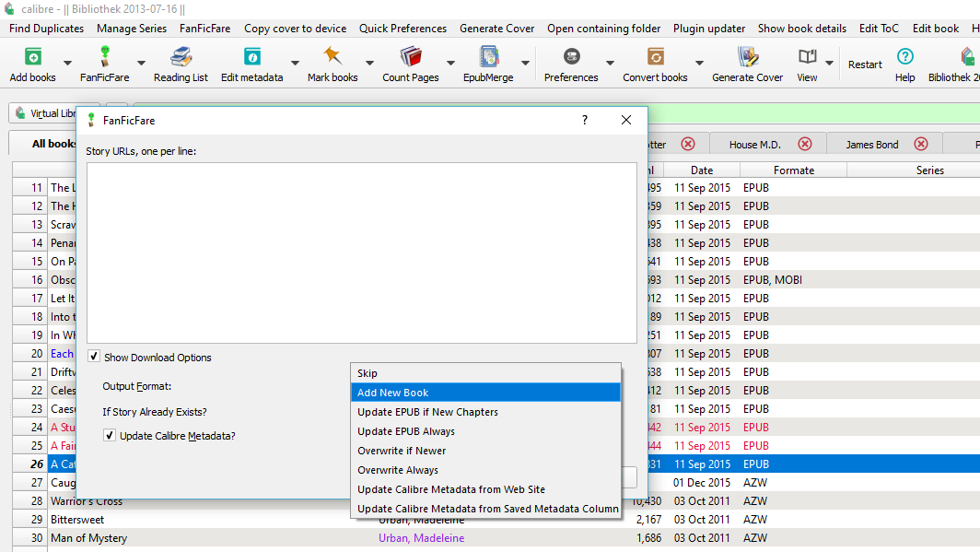Select Overwrite if Newer option
The width and height of the screenshot is (980, 552).
(x=485, y=451)
